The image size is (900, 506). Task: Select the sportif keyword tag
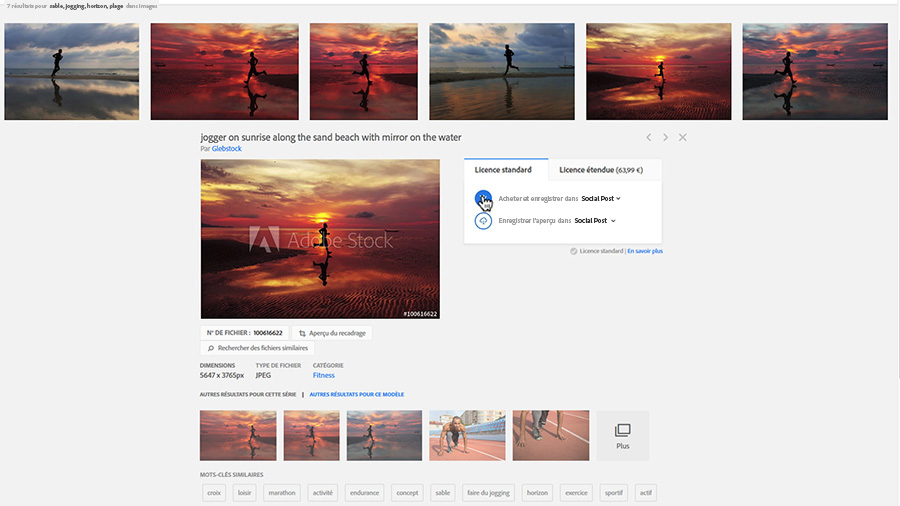click(x=614, y=493)
